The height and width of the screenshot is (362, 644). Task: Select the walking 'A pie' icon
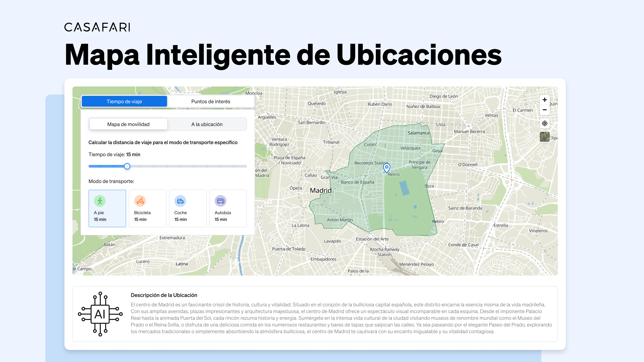pos(100,201)
